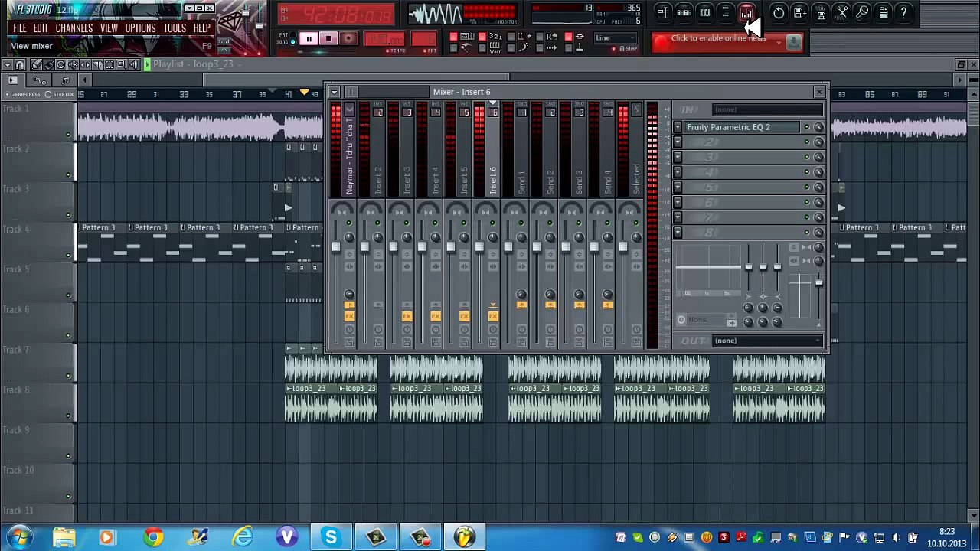Select the pencil draw tool in Playlist

(36, 65)
